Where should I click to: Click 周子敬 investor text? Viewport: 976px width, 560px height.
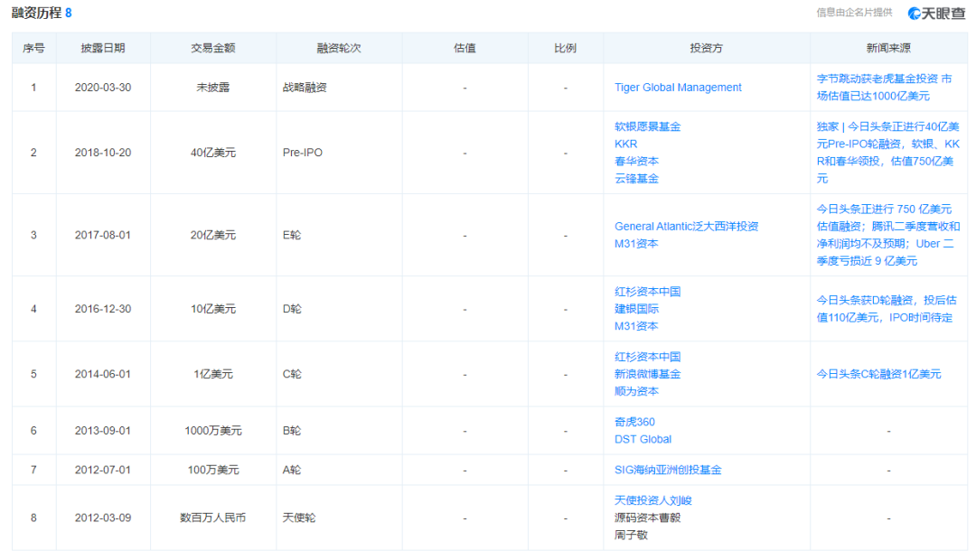point(631,536)
